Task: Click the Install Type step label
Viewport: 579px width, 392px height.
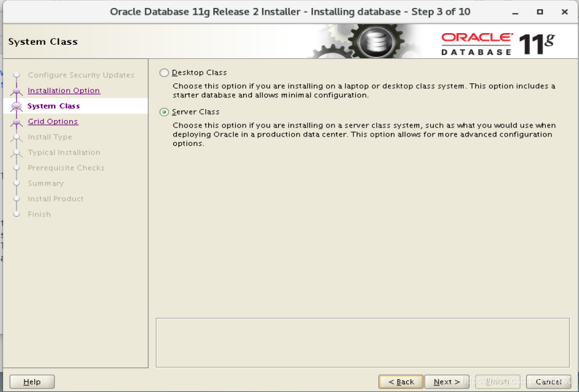Action: [50, 137]
